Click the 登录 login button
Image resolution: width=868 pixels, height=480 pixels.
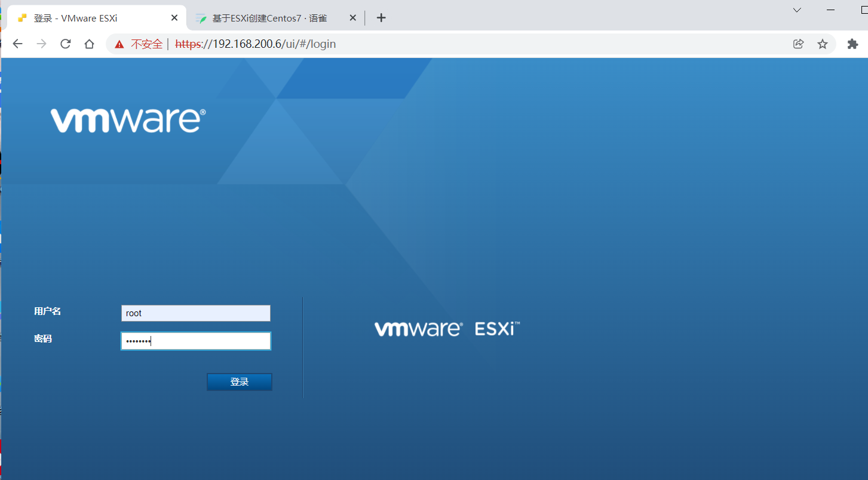[240, 382]
